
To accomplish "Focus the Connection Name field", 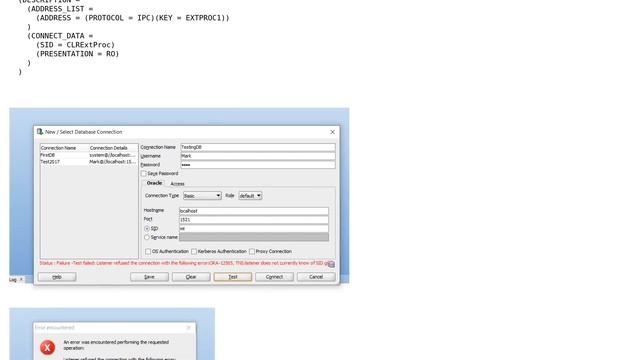I will tap(258, 147).
